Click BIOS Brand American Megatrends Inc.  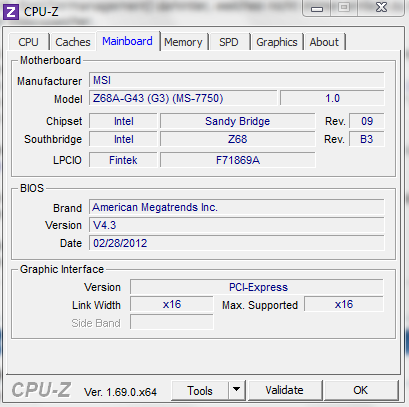click(x=237, y=207)
